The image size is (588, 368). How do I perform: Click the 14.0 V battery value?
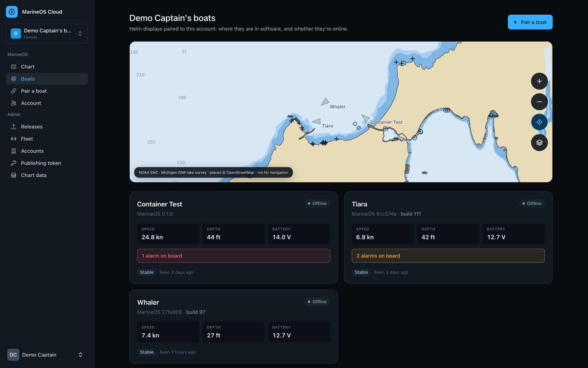point(282,237)
